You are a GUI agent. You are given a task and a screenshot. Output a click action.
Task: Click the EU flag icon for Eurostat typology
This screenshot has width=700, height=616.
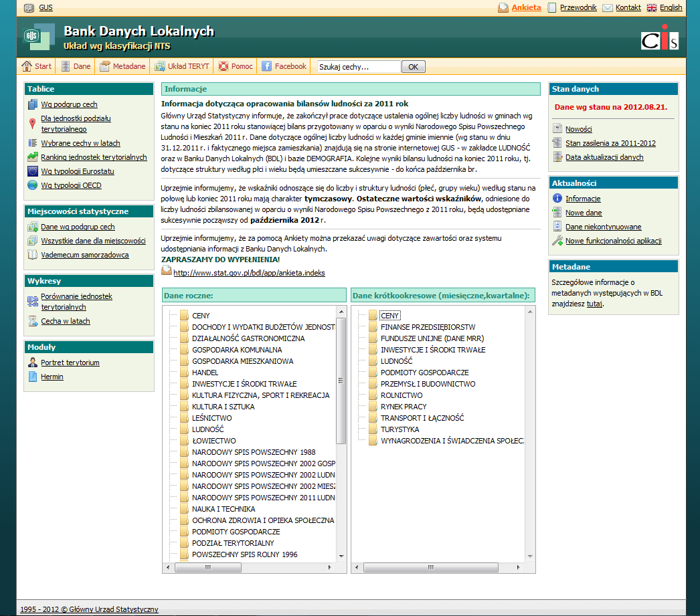pyautogui.click(x=33, y=171)
